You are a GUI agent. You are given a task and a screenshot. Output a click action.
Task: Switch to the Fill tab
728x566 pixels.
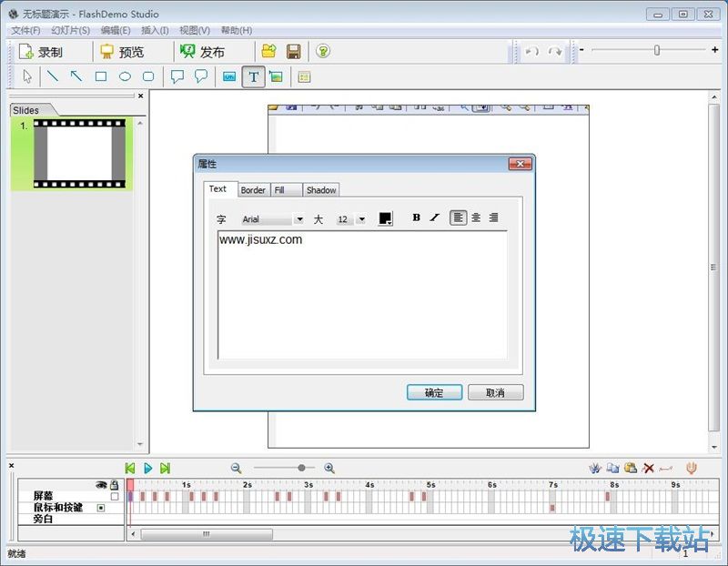tap(286, 190)
